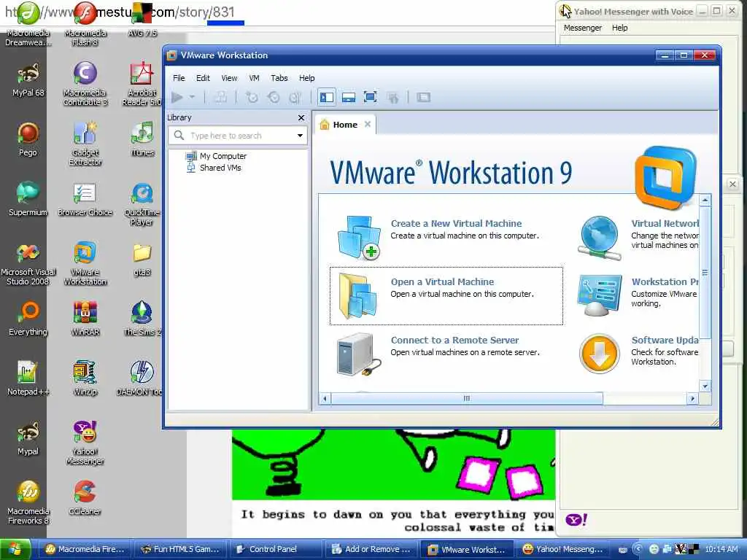Click the Yahoo! logo in Messenger window
Screen dimensions: 747x560
(576, 519)
